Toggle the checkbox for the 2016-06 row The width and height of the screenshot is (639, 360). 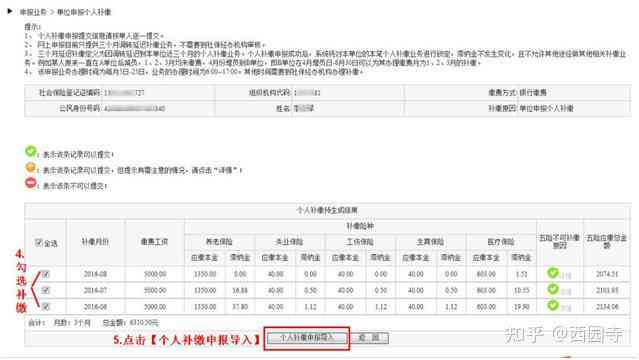click(x=46, y=306)
